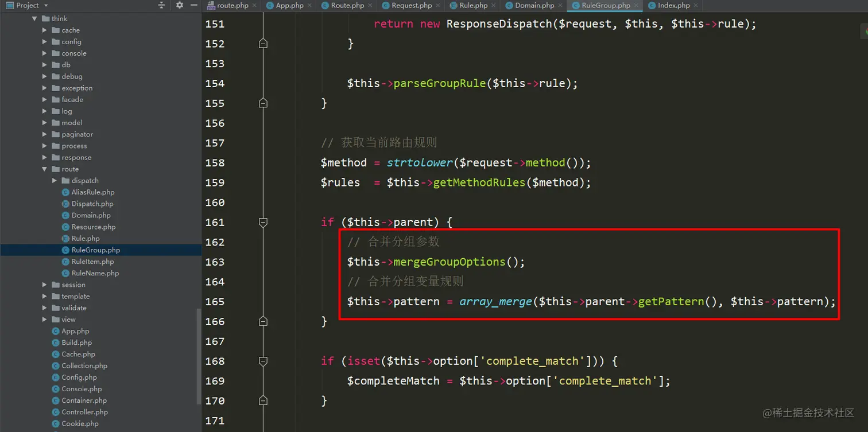Toggle code fold marker on line 152
Viewport: 868px width, 432px height.
point(263,44)
